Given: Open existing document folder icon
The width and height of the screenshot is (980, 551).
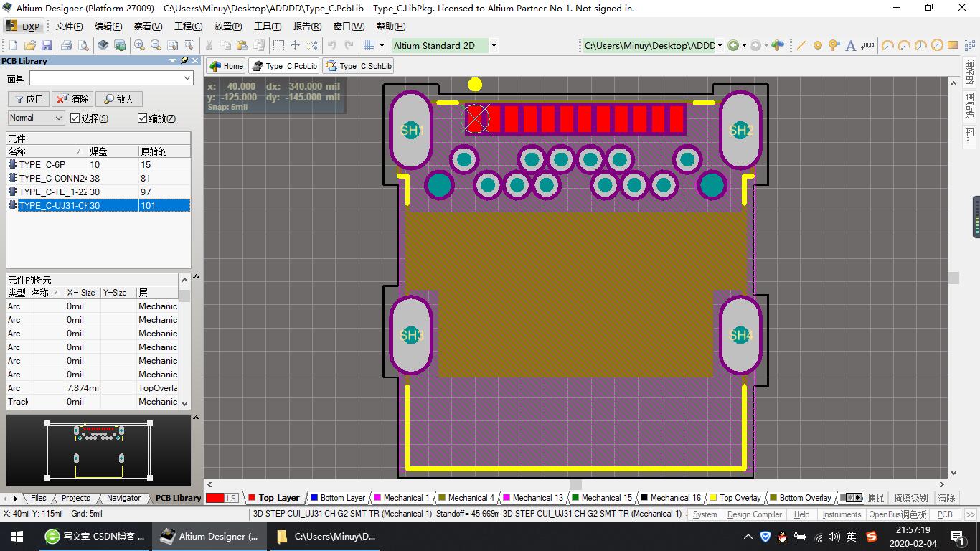Looking at the screenshot, I should (x=29, y=45).
